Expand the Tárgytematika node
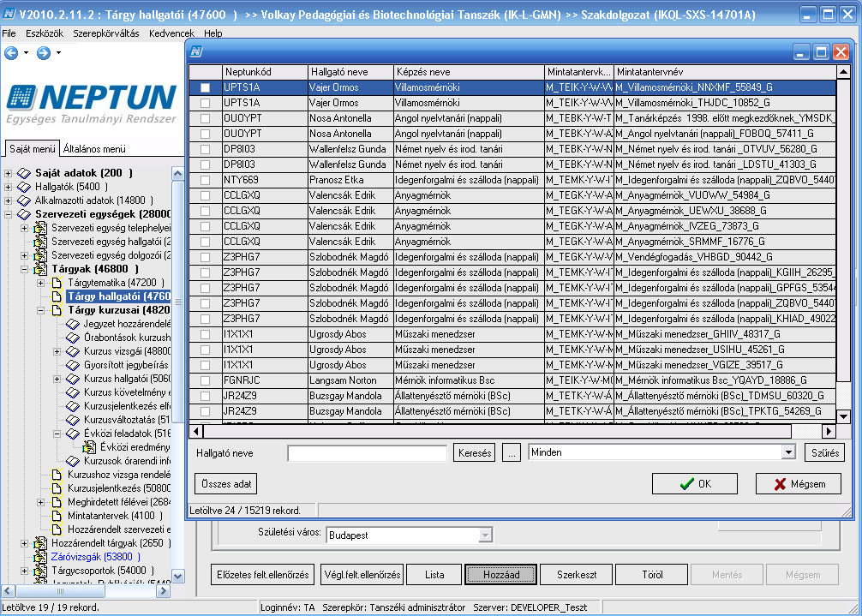The width and height of the screenshot is (862, 616). (40, 283)
